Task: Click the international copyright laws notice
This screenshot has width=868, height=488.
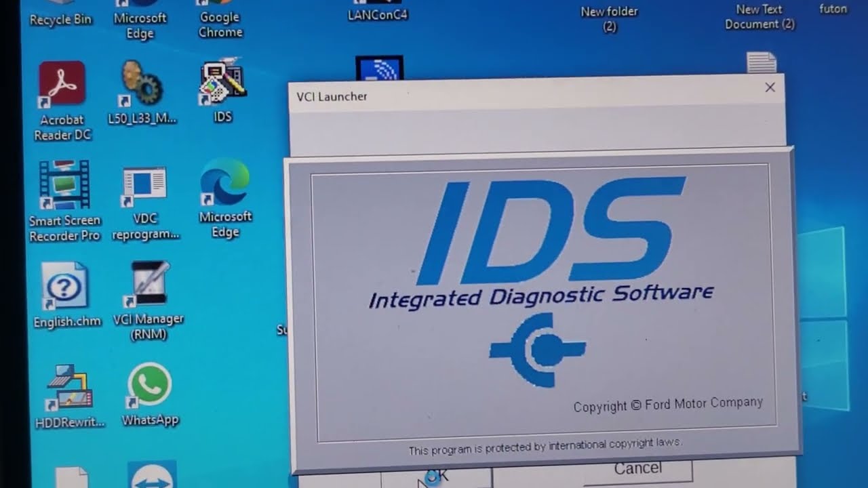Action: (x=545, y=446)
